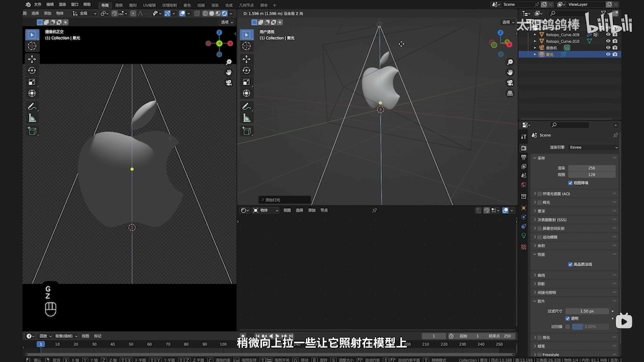Select the Move tool in the right viewport
The image size is (644, 362).
(247, 59)
